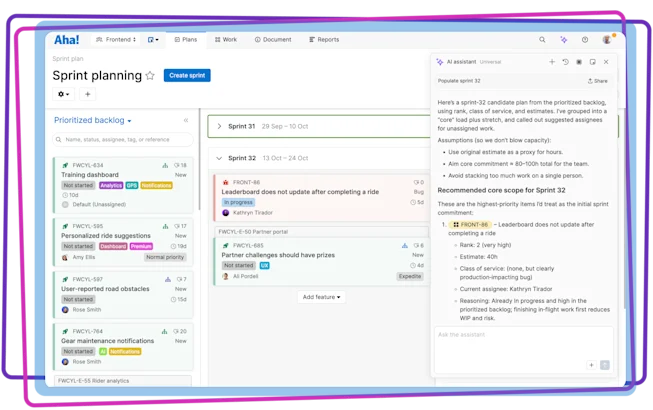Click the search magnifier icon in navbar
This screenshot has width=653, height=410.
542,40
